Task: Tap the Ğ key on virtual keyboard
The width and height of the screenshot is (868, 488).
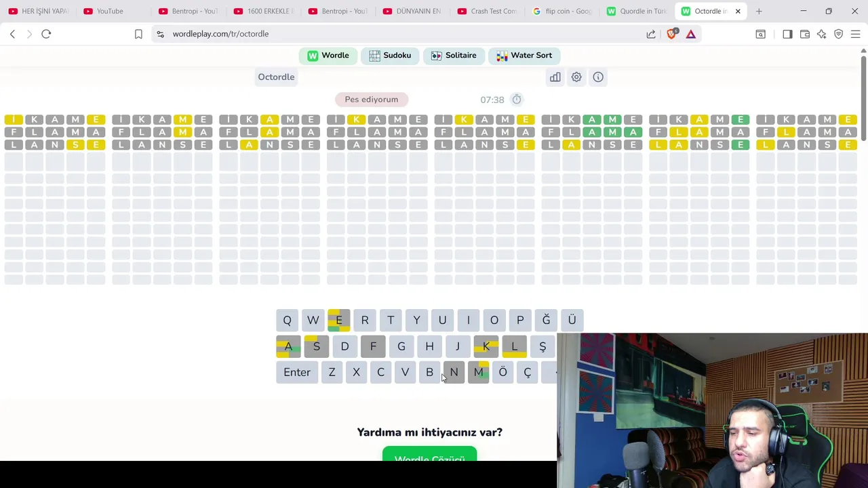Action: pos(546,320)
